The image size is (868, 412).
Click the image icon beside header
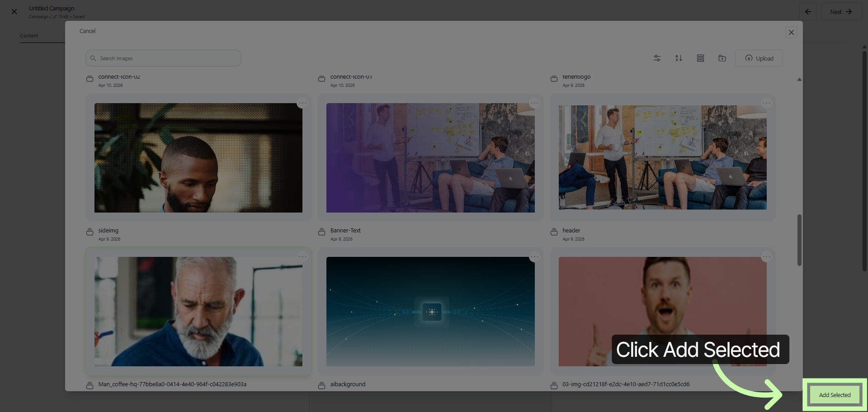pos(554,232)
